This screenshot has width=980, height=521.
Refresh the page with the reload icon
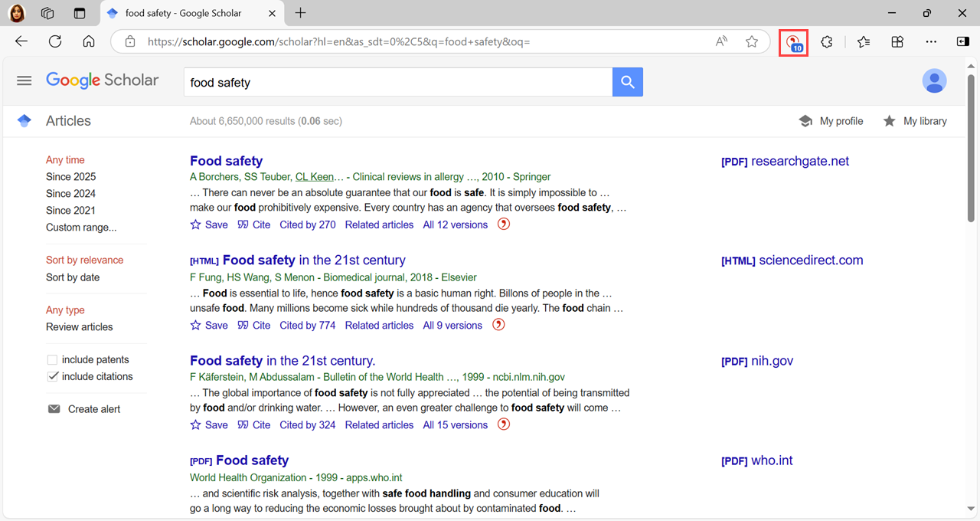55,42
